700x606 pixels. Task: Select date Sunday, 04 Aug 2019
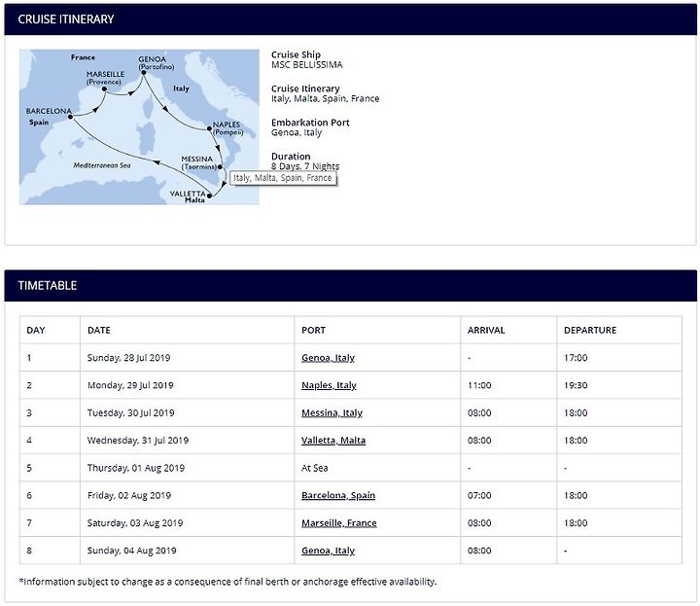click(x=131, y=551)
